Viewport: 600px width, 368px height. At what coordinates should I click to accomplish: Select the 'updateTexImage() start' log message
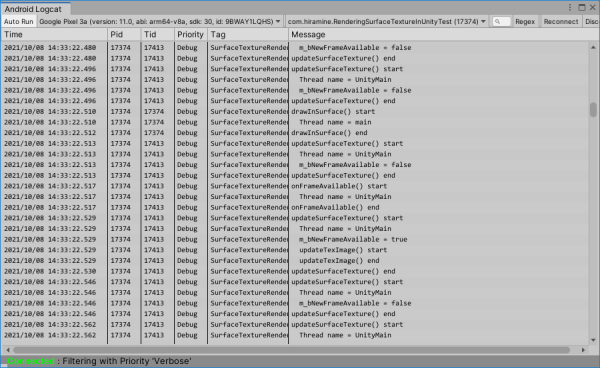(x=343, y=250)
